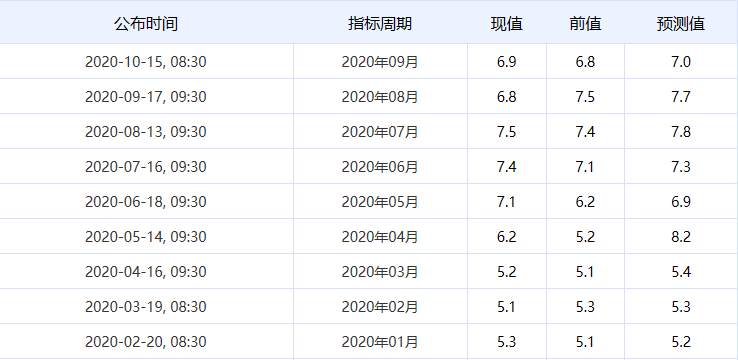This screenshot has width=738, height=360.
Task: Select the 2020-09-17, 09:30 release date cell
Action: [146, 96]
